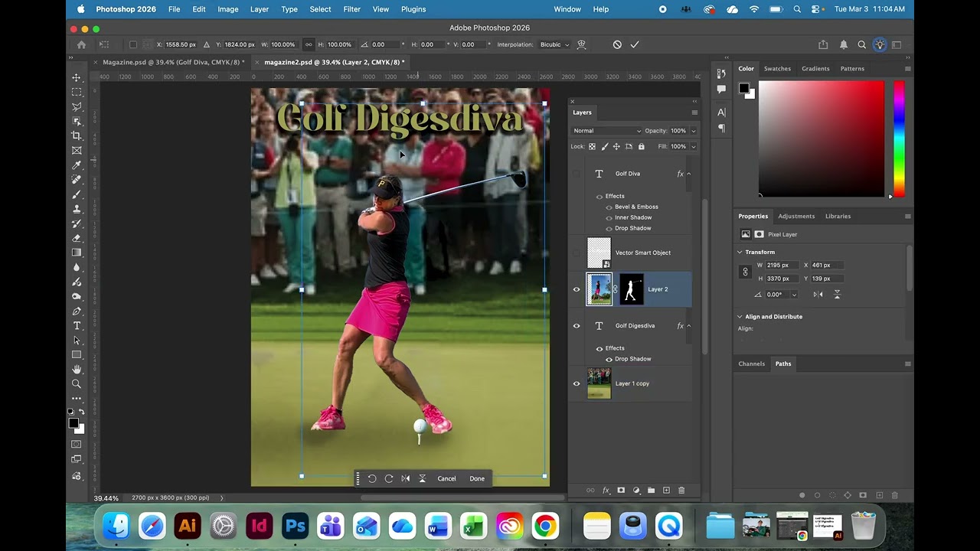
Task: Select the Lasso tool
Action: pyautogui.click(x=77, y=106)
